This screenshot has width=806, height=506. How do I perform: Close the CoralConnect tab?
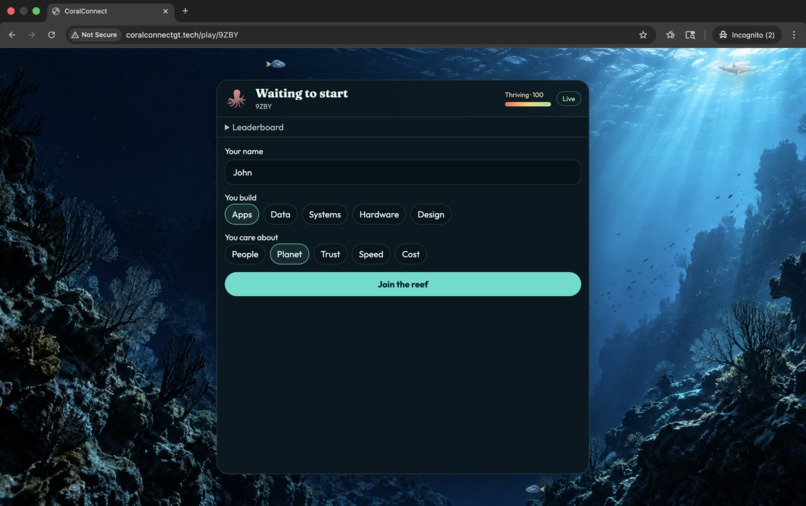click(166, 11)
